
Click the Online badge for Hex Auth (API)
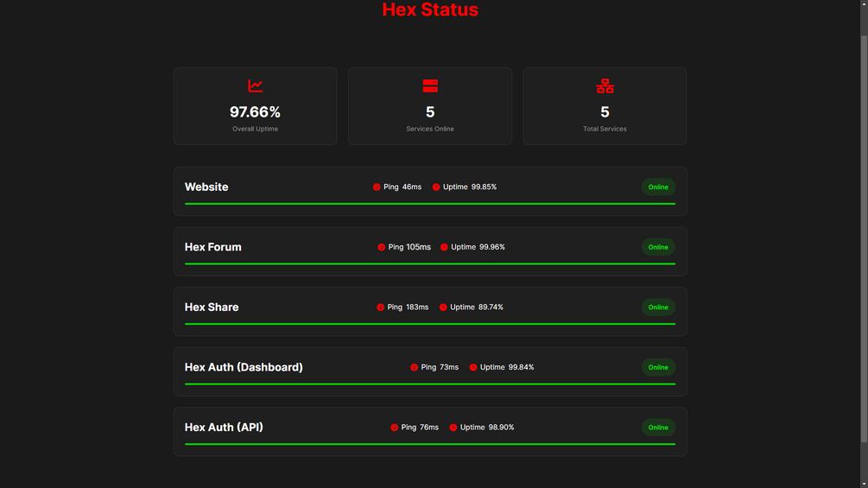(658, 428)
